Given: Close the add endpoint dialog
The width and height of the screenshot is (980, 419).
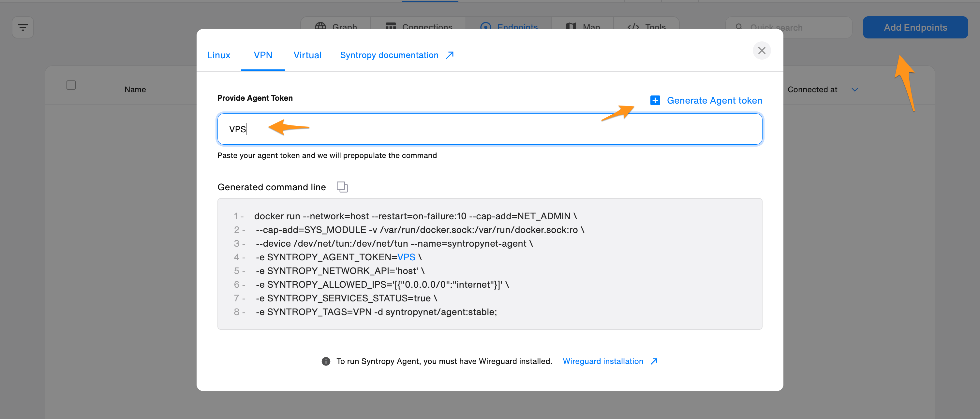Looking at the screenshot, I should (761, 51).
